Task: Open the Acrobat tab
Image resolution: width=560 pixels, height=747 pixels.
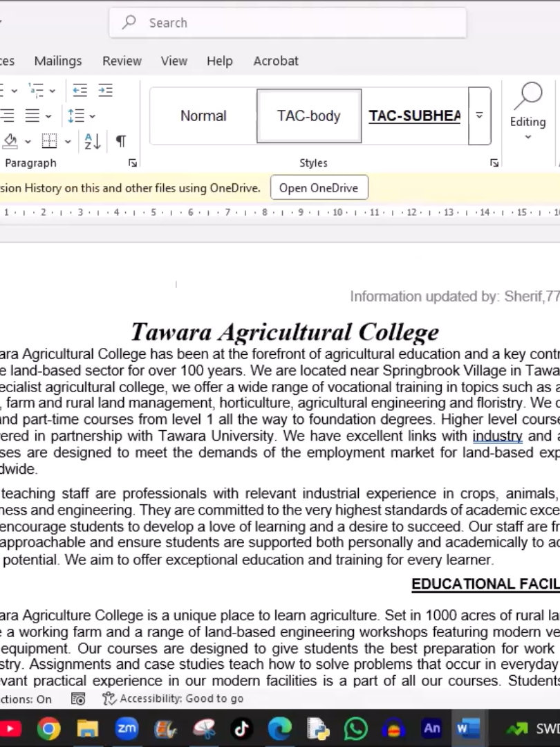Action: (x=276, y=61)
